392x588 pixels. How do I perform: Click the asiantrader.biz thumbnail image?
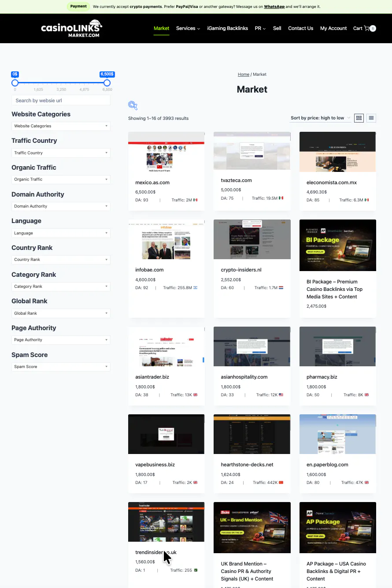click(x=166, y=346)
